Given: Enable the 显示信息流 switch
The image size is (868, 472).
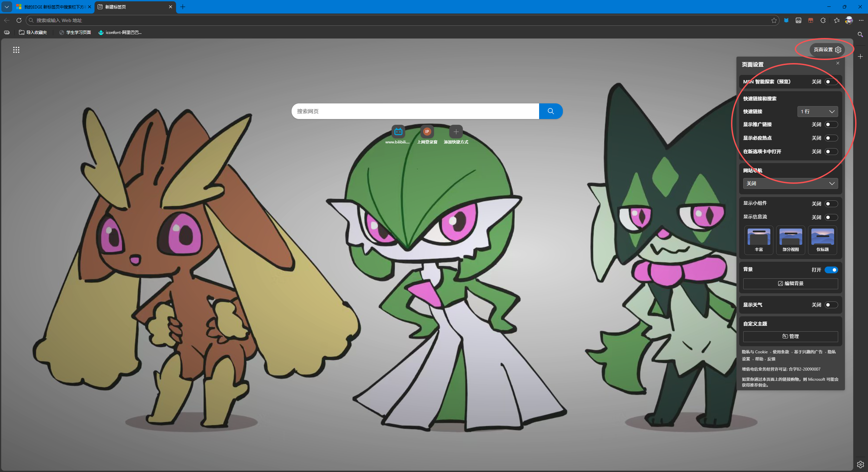Looking at the screenshot, I should [831, 217].
